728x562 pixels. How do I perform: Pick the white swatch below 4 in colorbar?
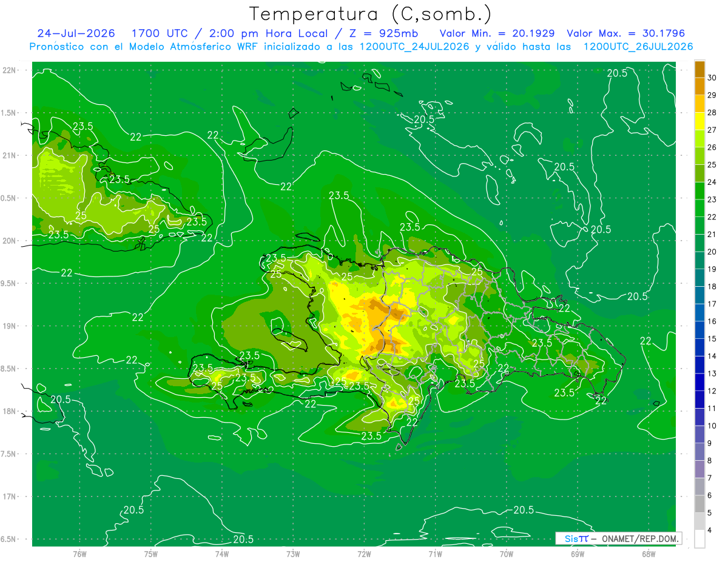coord(699,539)
